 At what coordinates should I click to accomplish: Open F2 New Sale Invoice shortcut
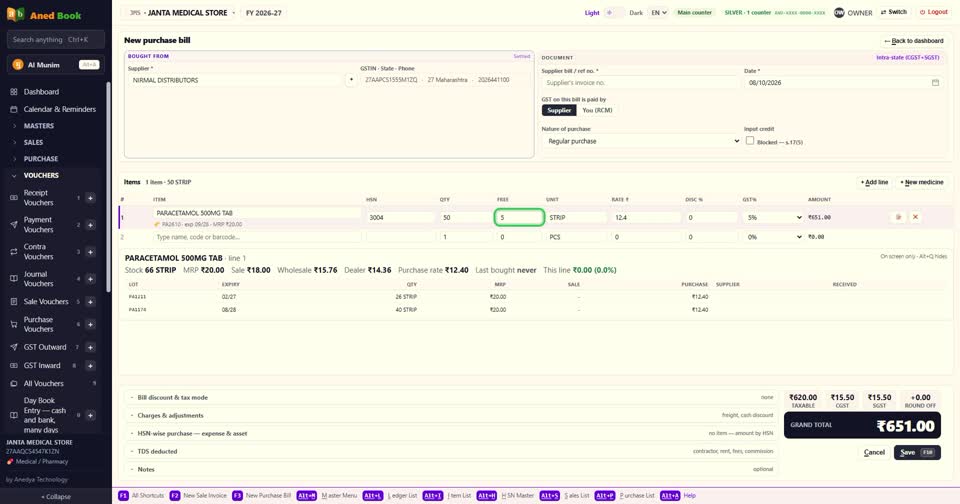click(x=198, y=495)
